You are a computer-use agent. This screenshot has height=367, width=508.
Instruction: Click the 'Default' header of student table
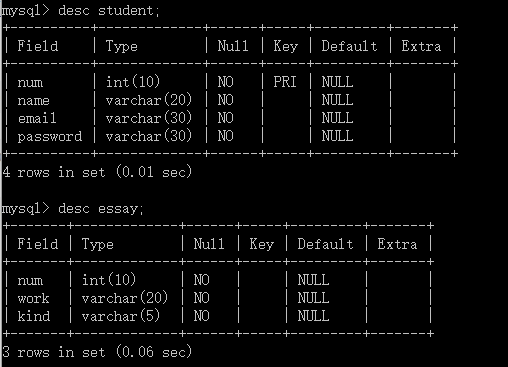click(x=349, y=46)
